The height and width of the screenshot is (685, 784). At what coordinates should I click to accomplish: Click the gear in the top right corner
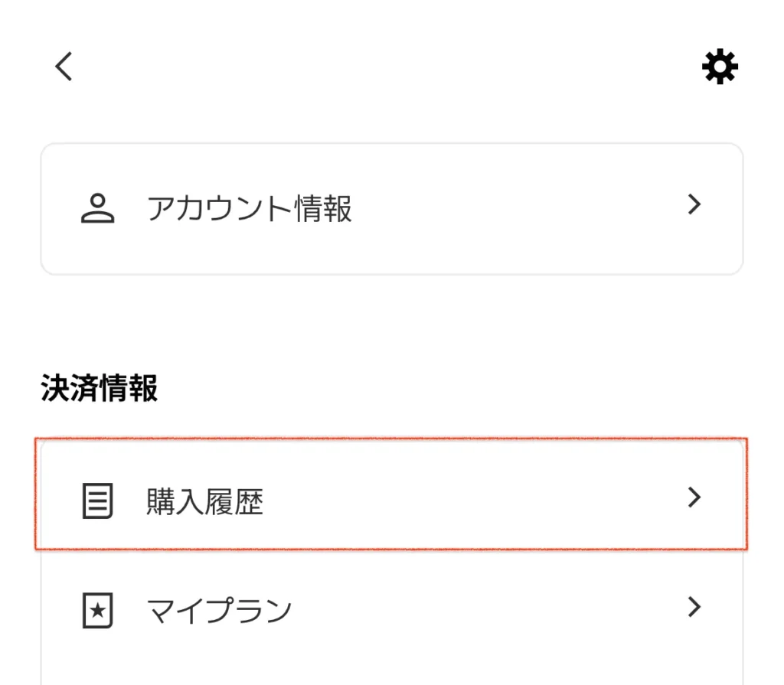pyautogui.click(x=718, y=67)
